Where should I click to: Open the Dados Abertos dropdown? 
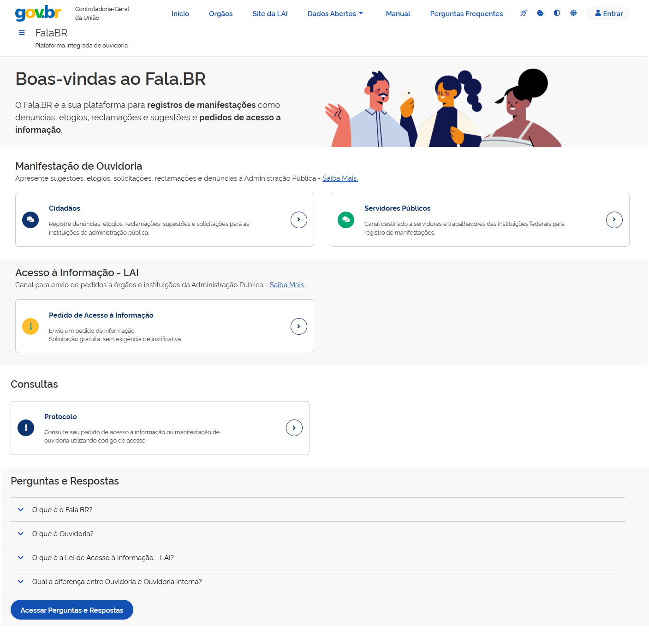[335, 14]
